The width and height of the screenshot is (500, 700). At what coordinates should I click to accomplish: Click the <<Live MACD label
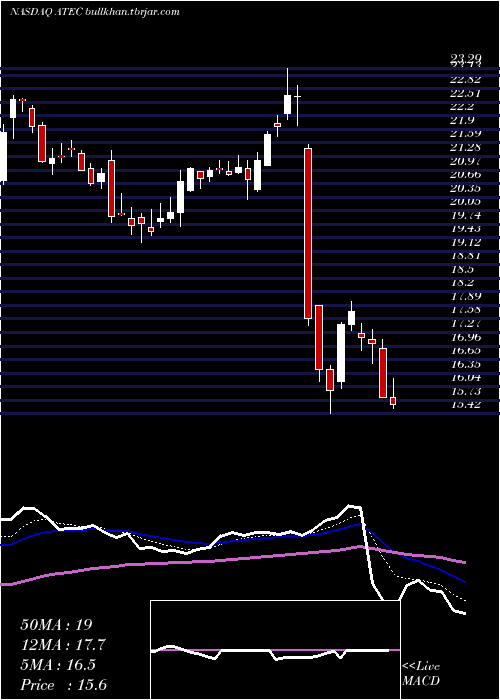click(x=421, y=674)
